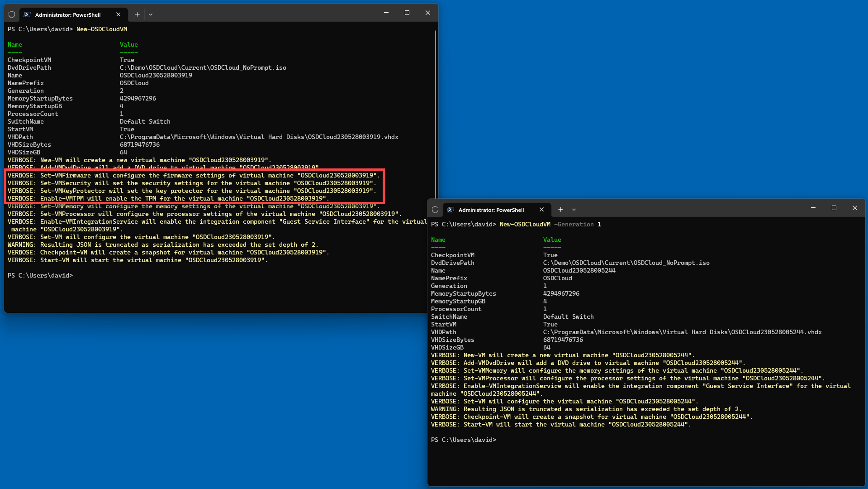Screen dimensions: 868x489
Task: Click PowerShell tab icon in Generation 2 window
Action: (x=27, y=14)
